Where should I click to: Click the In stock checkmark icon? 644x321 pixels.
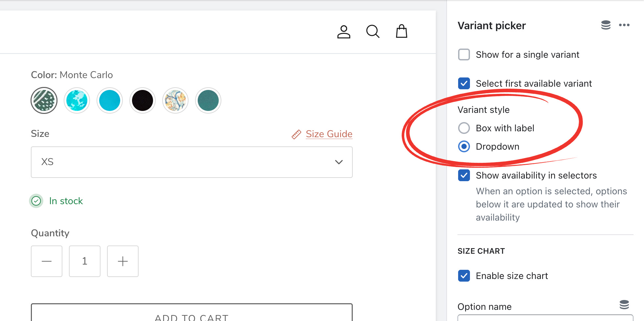[36, 201]
